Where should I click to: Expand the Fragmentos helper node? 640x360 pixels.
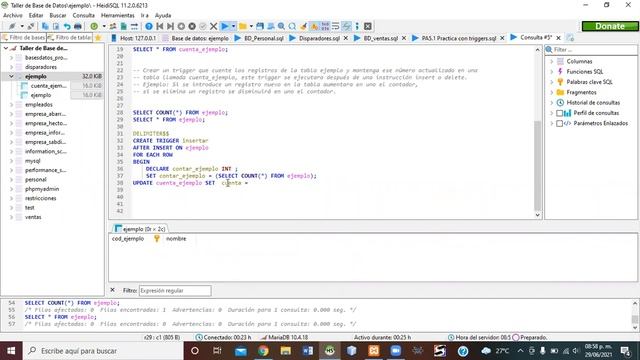pyautogui.click(x=551, y=92)
